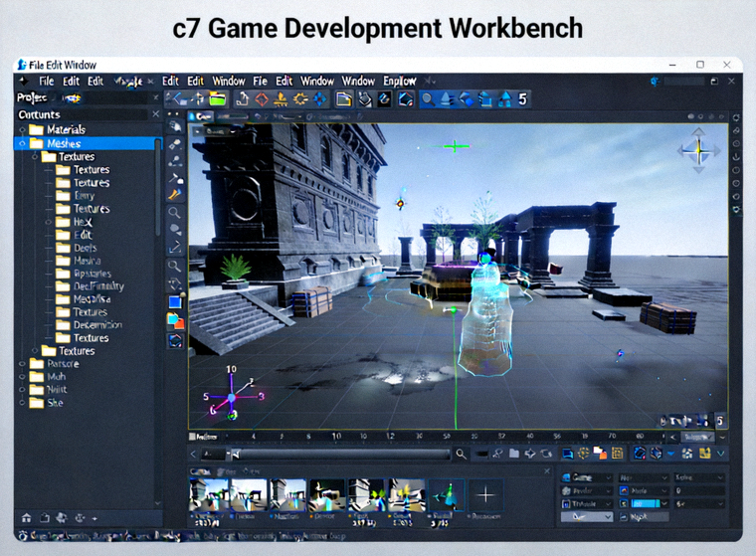Expand the Materials folder node
Image resolution: width=756 pixels, height=556 pixels.
[x=22, y=129]
